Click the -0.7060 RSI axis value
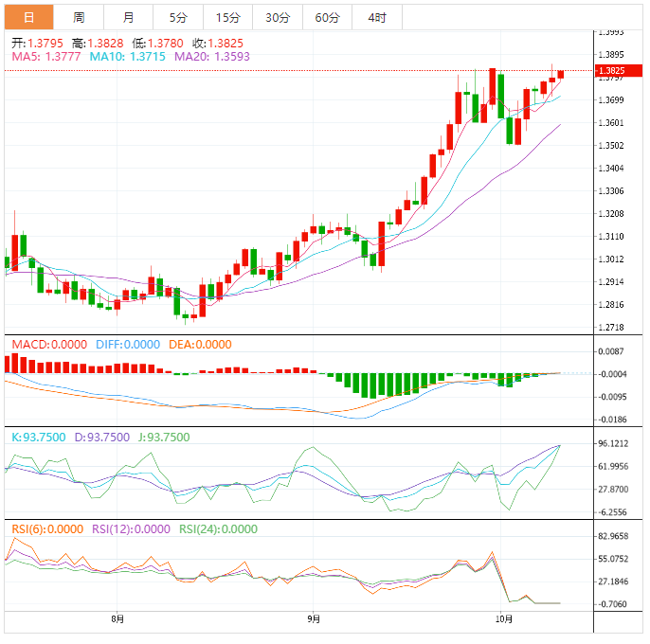 [612, 604]
